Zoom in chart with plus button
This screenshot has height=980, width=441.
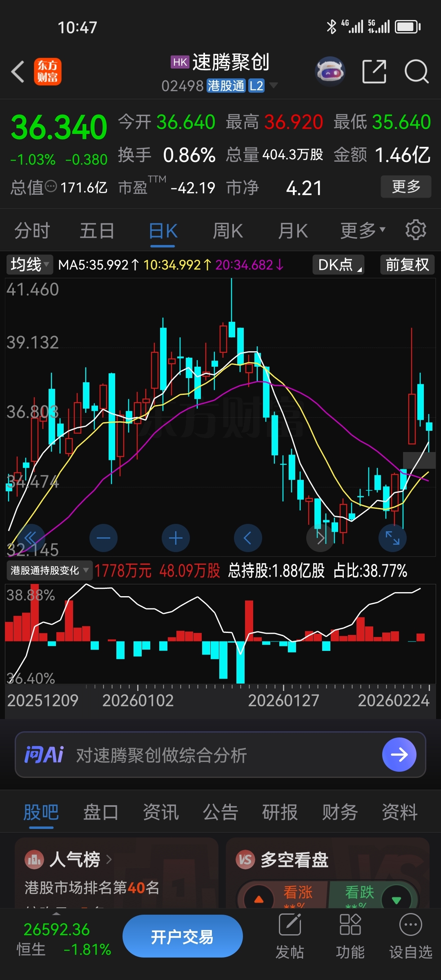click(176, 538)
